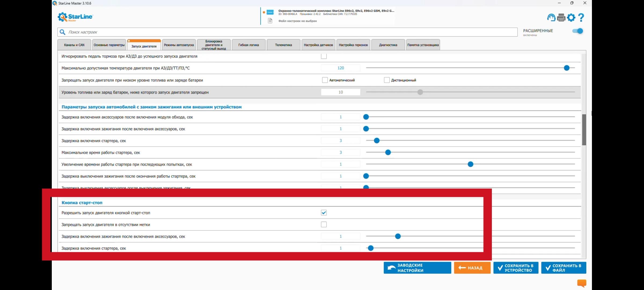This screenshot has width=644, height=290.
Task: Click the printer icon
Action: coord(561,18)
